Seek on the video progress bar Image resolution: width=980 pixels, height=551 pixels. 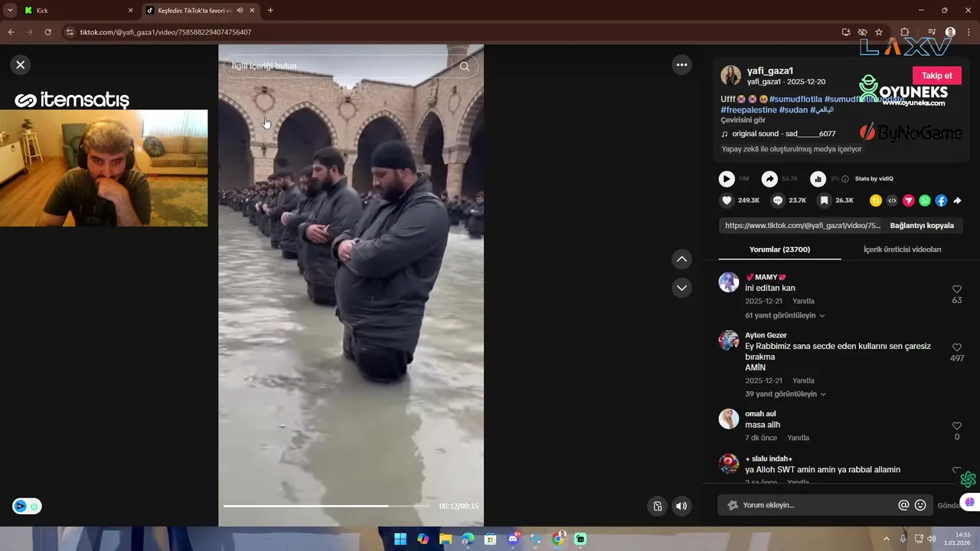coord(327,506)
